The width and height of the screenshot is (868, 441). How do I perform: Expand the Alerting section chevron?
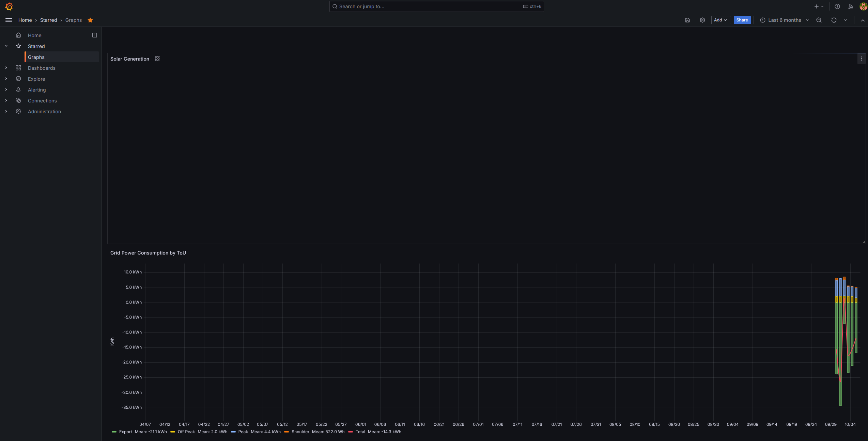pos(6,89)
